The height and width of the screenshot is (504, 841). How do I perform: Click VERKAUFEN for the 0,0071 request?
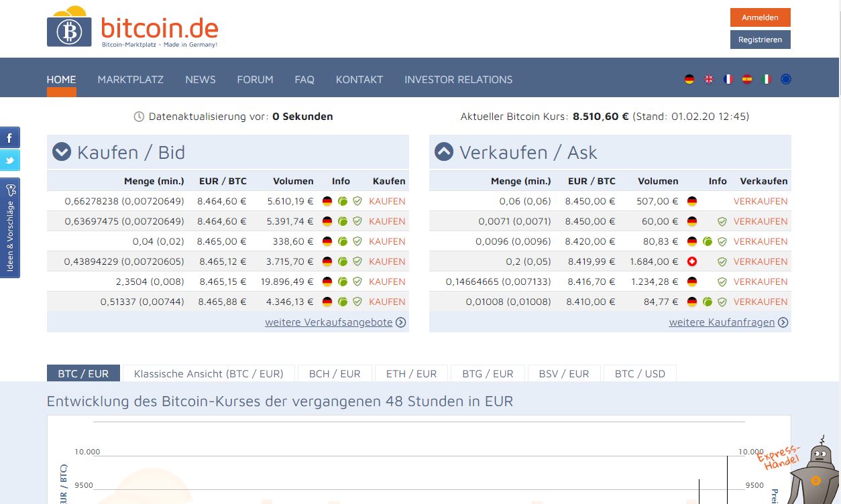pyautogui.click(x=761, y=221)
